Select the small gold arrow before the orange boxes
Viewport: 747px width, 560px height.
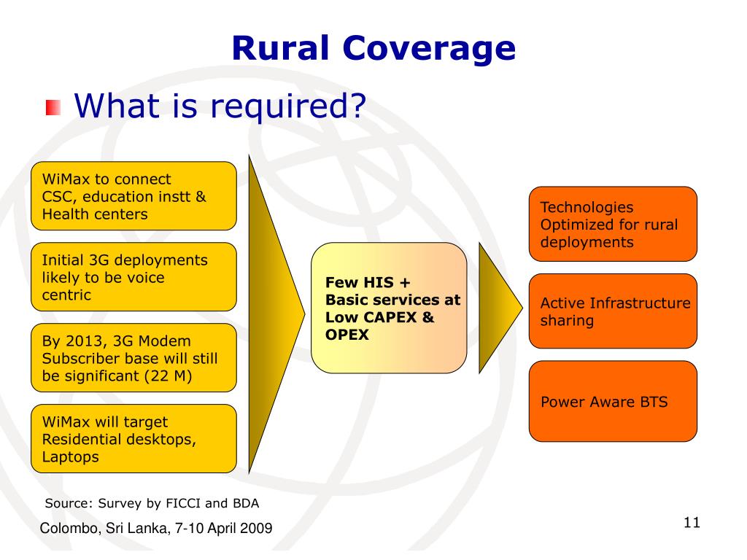click(500, 308)
